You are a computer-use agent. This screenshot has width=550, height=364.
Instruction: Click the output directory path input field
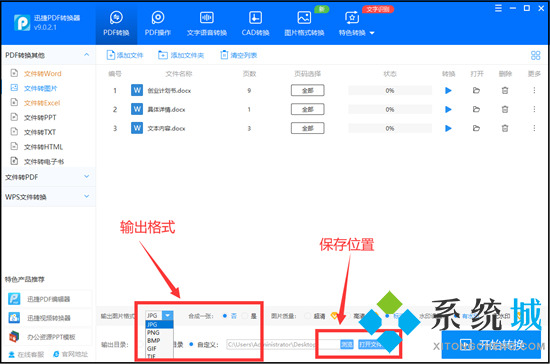point(282,344)
